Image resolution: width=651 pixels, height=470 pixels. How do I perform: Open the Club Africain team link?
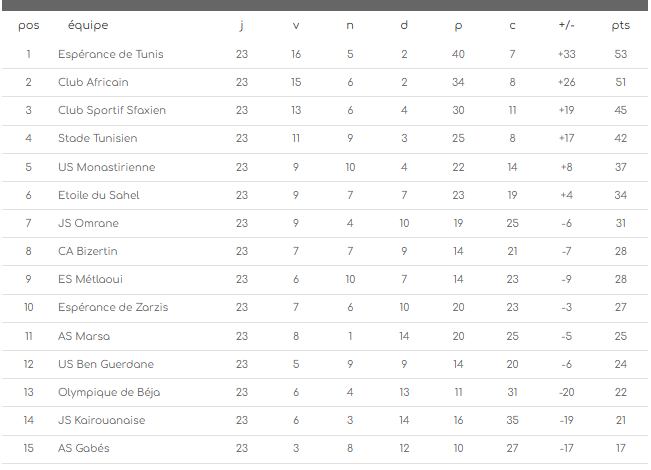pyautogui.click(x=93, y=82)
